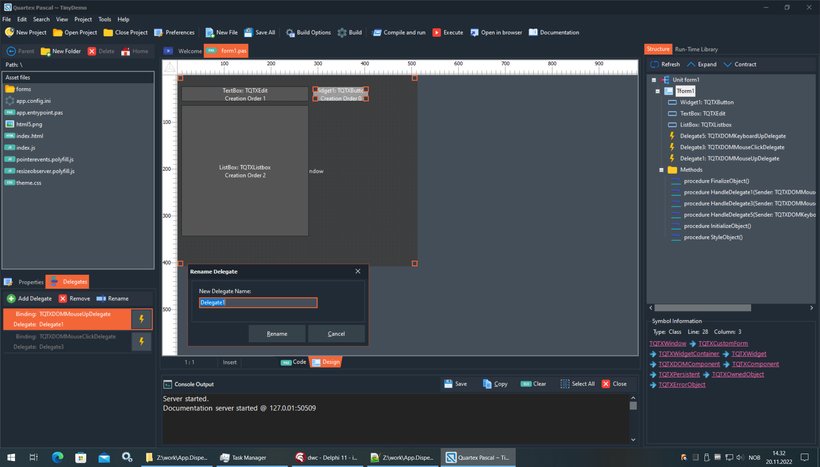Click the Home button in file panel
The width and height of the screenshot is (820, 467).
click(134, 51)
